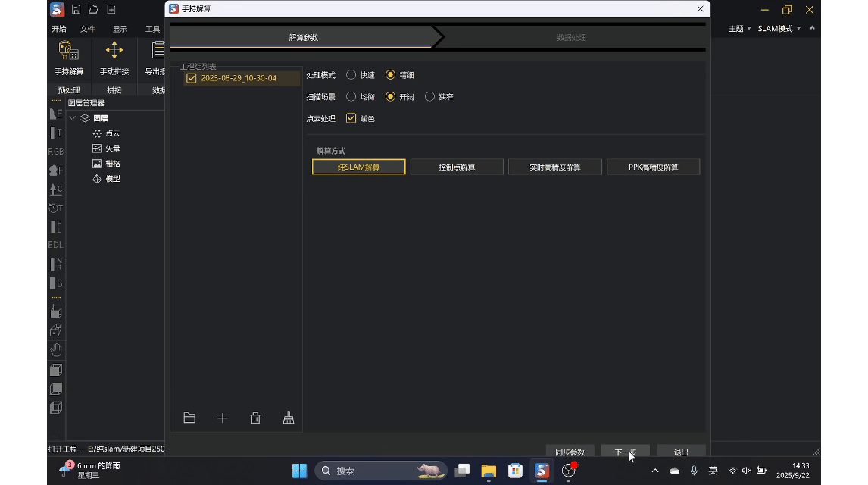
Task: Click the 手持解算 handheld solve ribbon icon
Action: [69, 52]
